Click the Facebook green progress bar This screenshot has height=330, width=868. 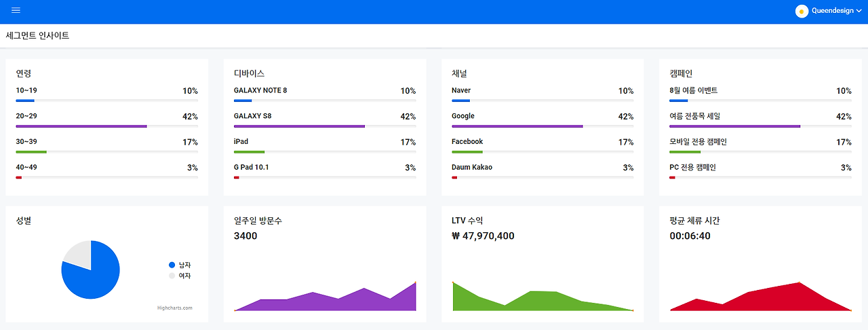pyautogui.click(x=467, y=152)
